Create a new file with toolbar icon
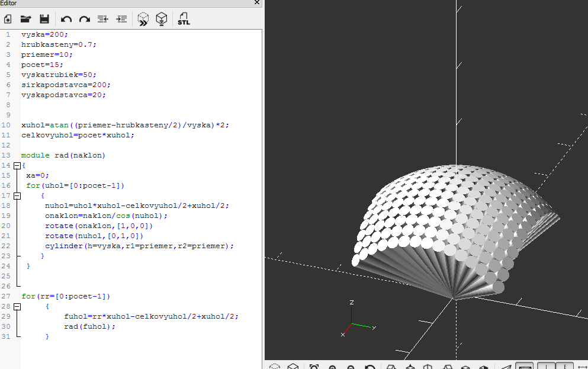The height and width of the screenshot is (369, 588). [8, 19]
